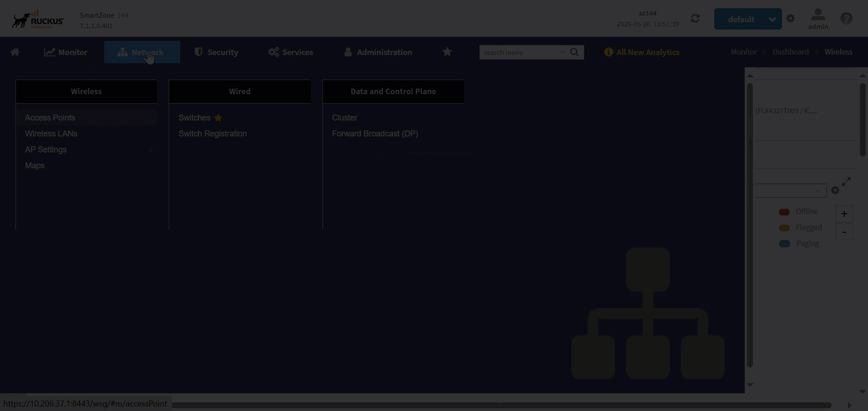Screen dimensions: 868x411
Task: Open the help question mark icon
Action: [846, 19]
